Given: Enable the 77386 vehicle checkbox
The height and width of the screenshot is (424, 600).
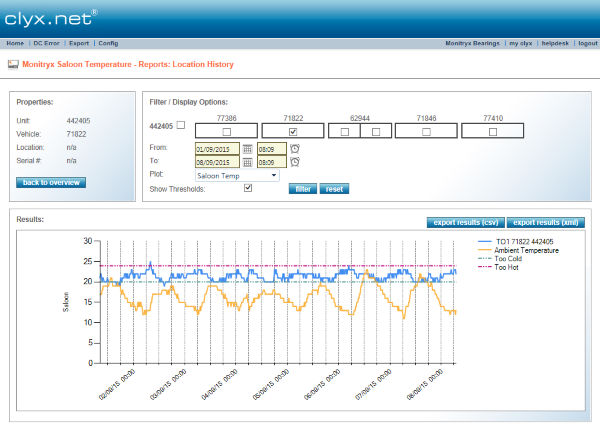Looking at the screenshot, I should coord(227,132).
